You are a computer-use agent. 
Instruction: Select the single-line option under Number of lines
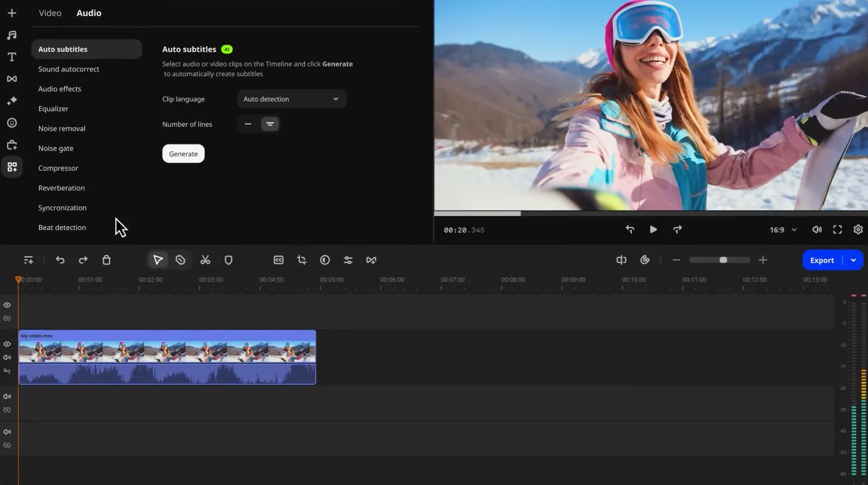(x=248, y=123)
